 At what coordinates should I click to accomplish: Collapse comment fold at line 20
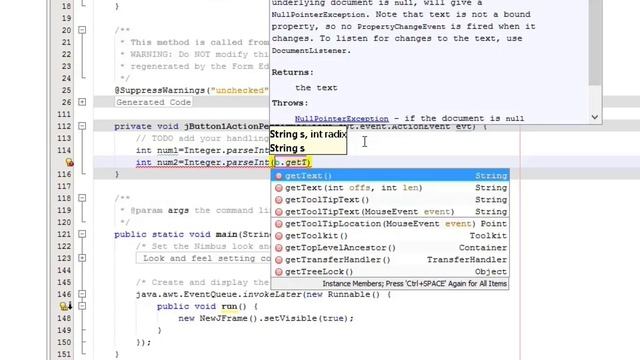click(82, 30)
